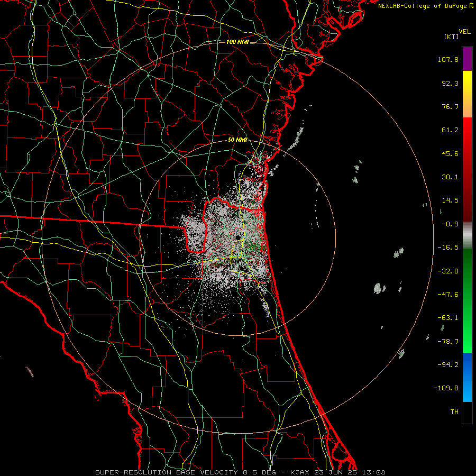This screenshot has height=476, width=476.
Task: Click the VEL legend title
Action: coord(464,32)
